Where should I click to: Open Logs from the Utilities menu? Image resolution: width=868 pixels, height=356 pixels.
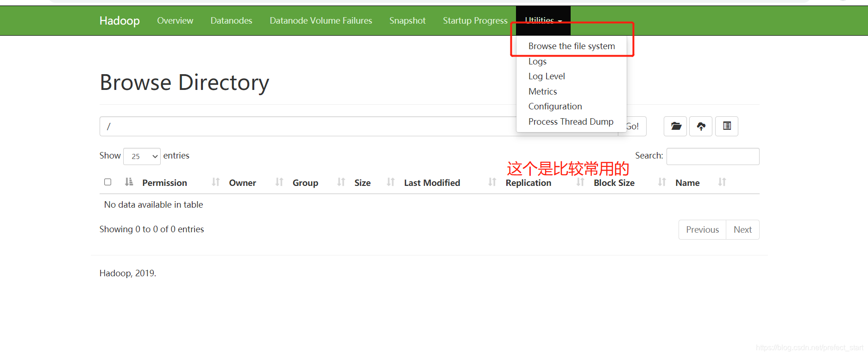click(537, 61)
